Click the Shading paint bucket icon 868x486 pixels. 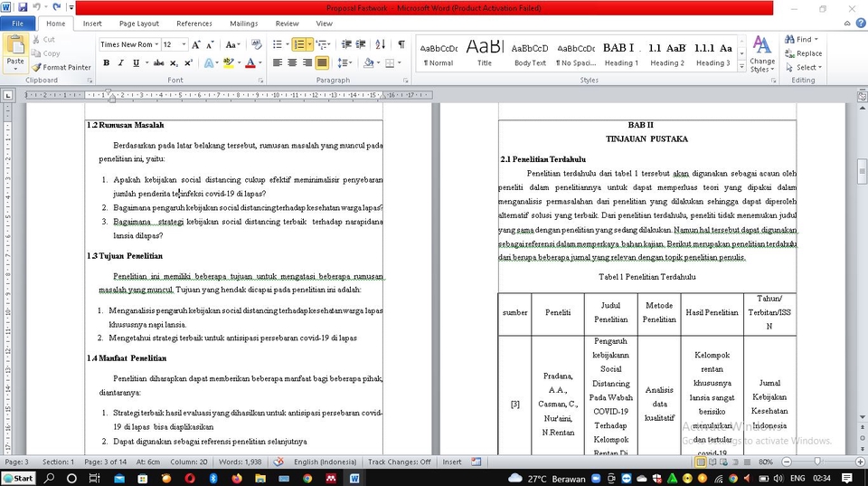[369, 63]
